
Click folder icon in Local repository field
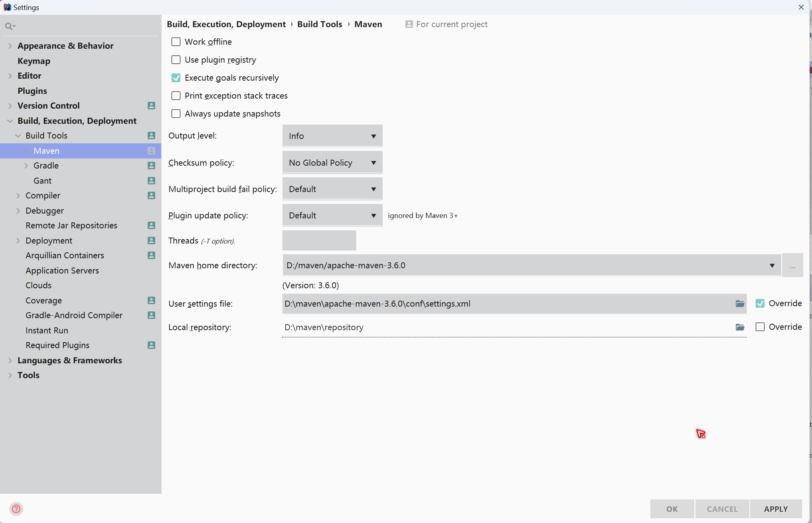740,327
